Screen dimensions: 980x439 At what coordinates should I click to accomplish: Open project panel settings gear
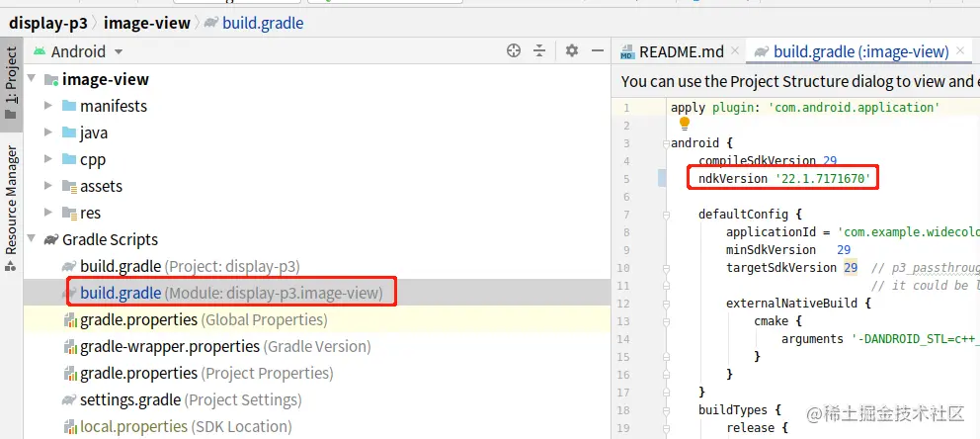[572, 50]
